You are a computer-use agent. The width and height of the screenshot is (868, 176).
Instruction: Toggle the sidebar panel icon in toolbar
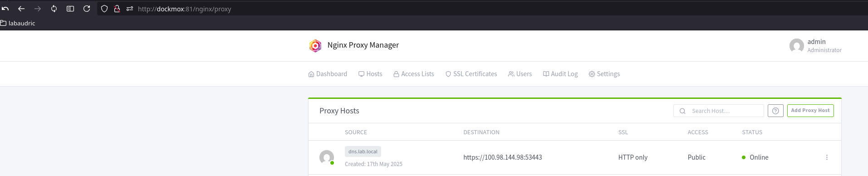pyautogui.click(x=70, y=9)
